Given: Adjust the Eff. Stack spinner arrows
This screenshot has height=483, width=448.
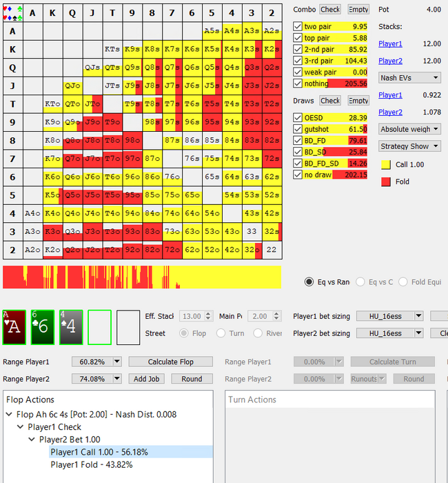Looking at the screenshot, I should coord(208,316).
